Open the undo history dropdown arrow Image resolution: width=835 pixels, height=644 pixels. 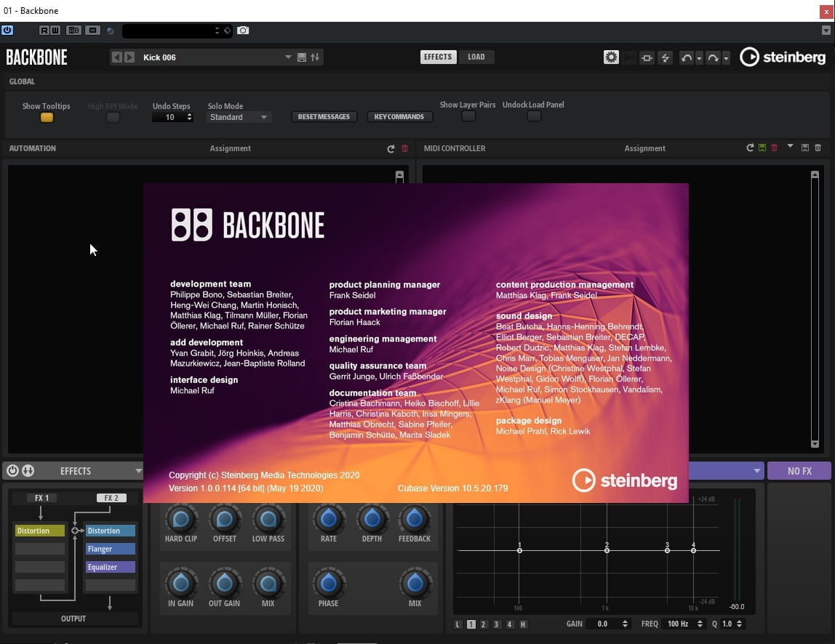click(699, 58)
